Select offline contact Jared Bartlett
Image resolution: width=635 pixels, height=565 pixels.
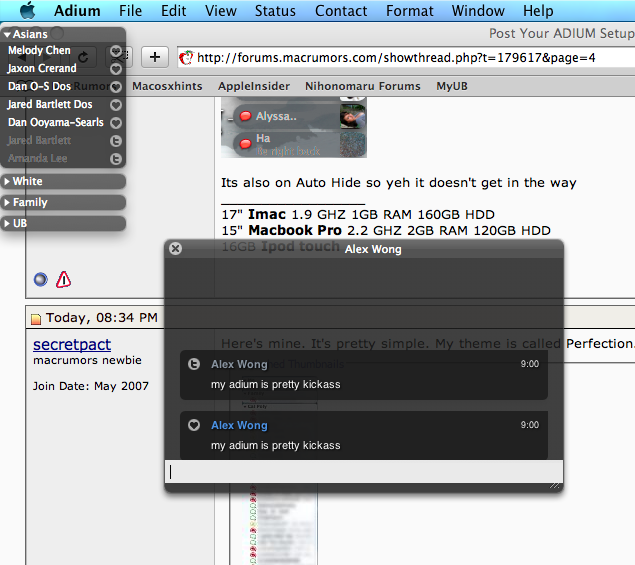pos(39,140)
